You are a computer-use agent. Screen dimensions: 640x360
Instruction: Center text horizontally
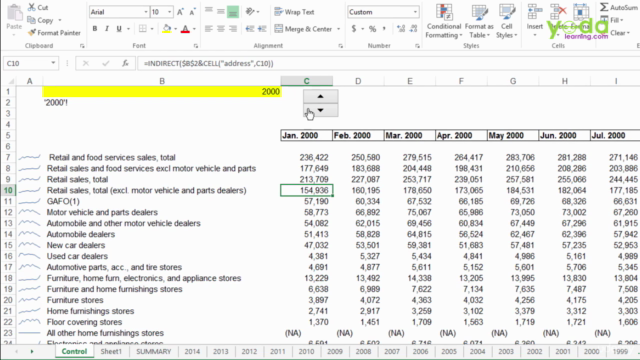221,29
